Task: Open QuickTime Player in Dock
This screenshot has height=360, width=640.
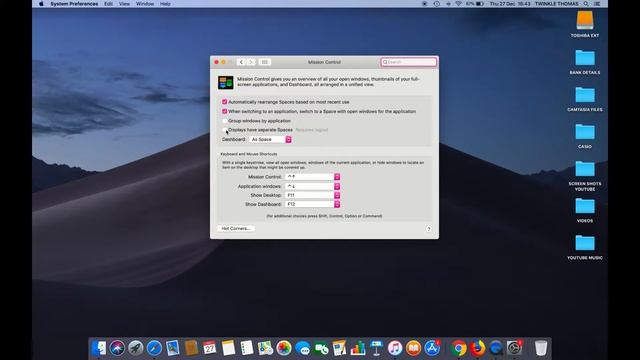Action: pos(496,348)
